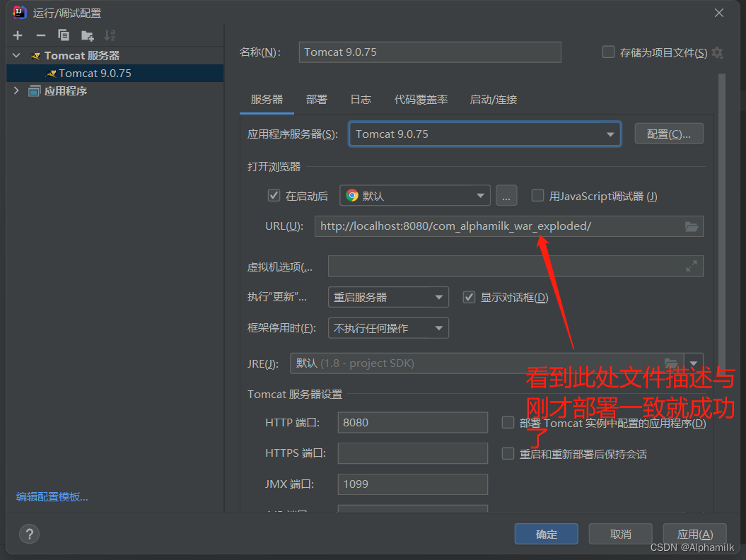The image size is (746, 560).
Task: Click the HTTPS port field
Action: click(412, 453)
